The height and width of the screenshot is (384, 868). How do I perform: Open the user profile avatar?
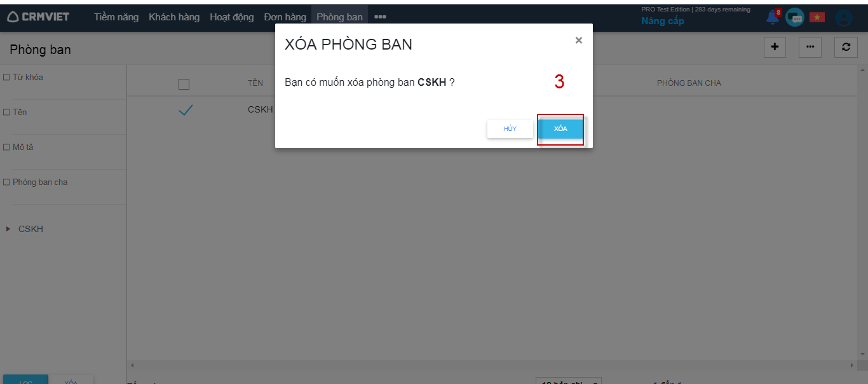tap(843, 18)
